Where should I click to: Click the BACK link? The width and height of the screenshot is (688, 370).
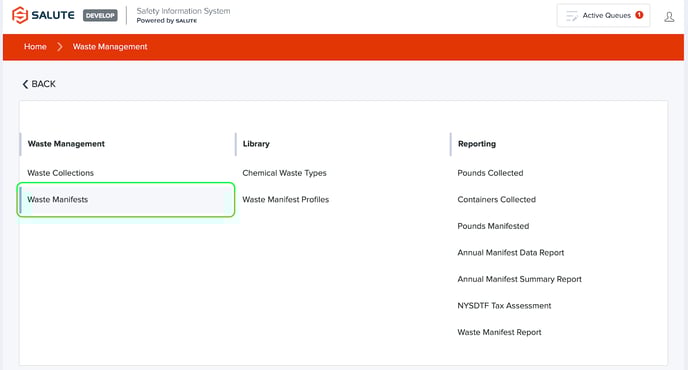coord(39,84)
